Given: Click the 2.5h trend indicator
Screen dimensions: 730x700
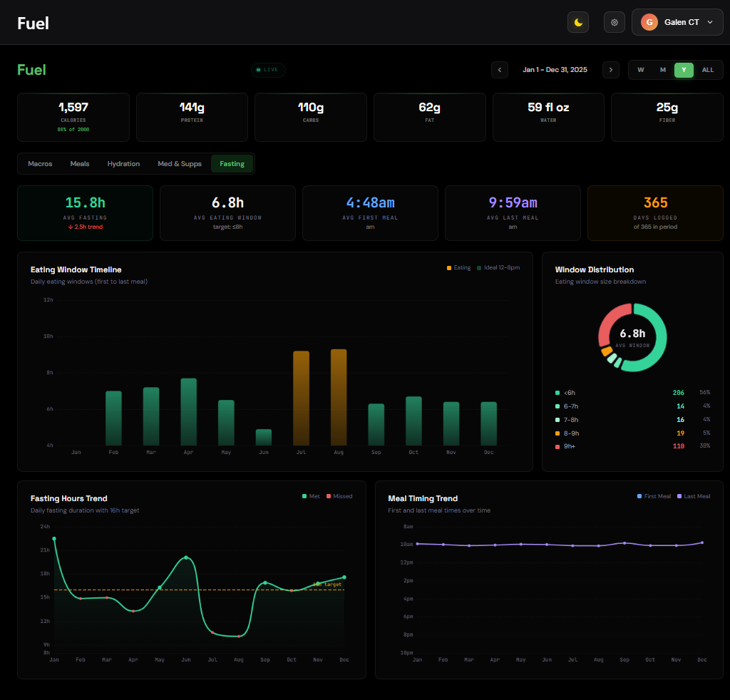Looking at the screenshot, I should pyautogui.click(x=86, y=227).
